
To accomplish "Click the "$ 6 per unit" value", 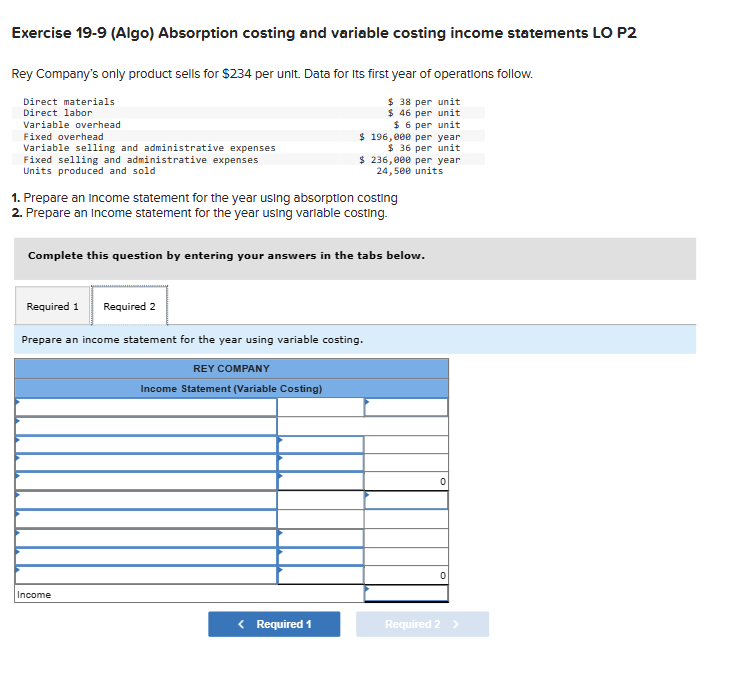I will (427, 125).
